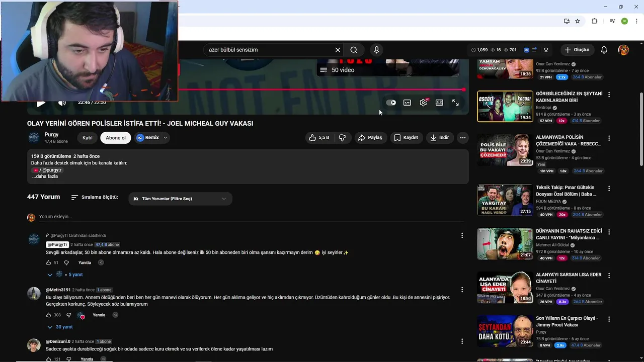The height and width of the screenshot is (362, 644).
Task: Dislike the @Metin3191 comment
Action: point(69,315)
